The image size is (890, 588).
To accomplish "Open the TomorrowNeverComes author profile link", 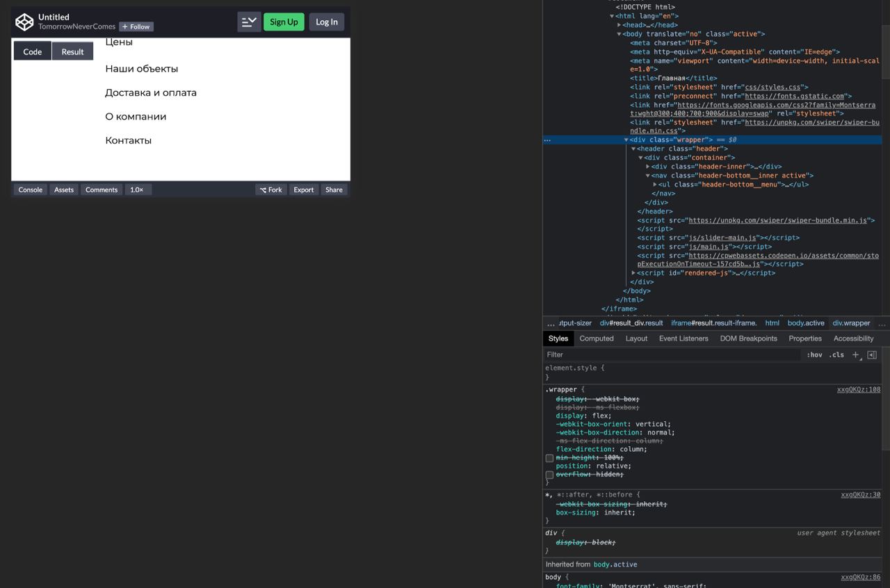I will tap(76, 26).
